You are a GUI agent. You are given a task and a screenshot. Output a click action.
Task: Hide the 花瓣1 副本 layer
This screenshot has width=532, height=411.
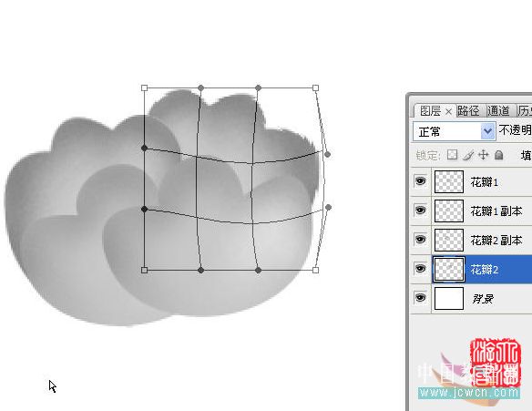pyautogui.click(x=420, y=211)
